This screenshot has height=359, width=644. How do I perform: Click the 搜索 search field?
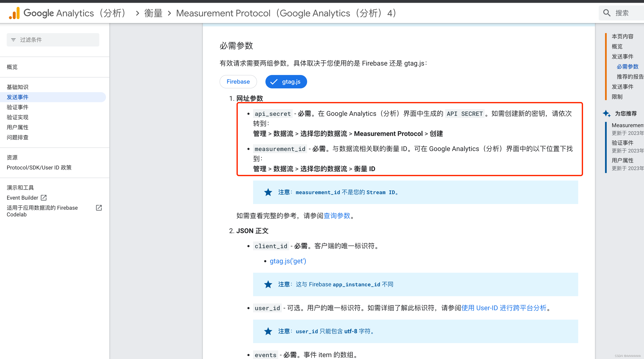(x=622, y=13)
